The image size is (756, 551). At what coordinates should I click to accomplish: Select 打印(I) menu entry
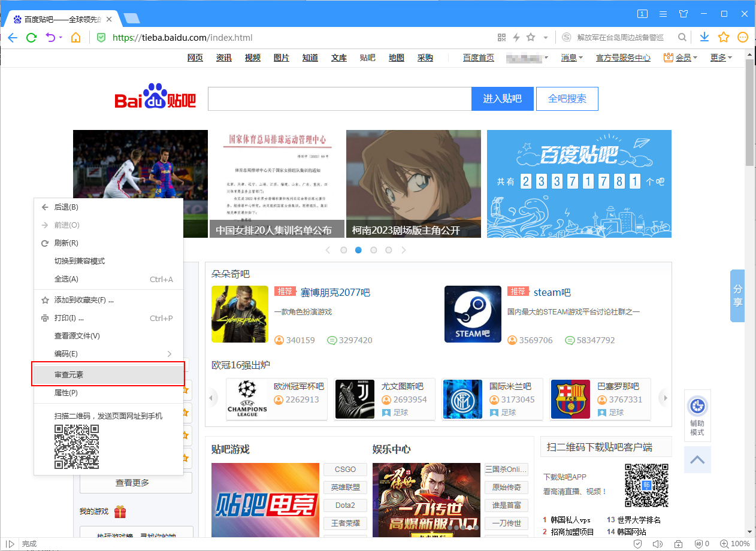tap(108, 318)
